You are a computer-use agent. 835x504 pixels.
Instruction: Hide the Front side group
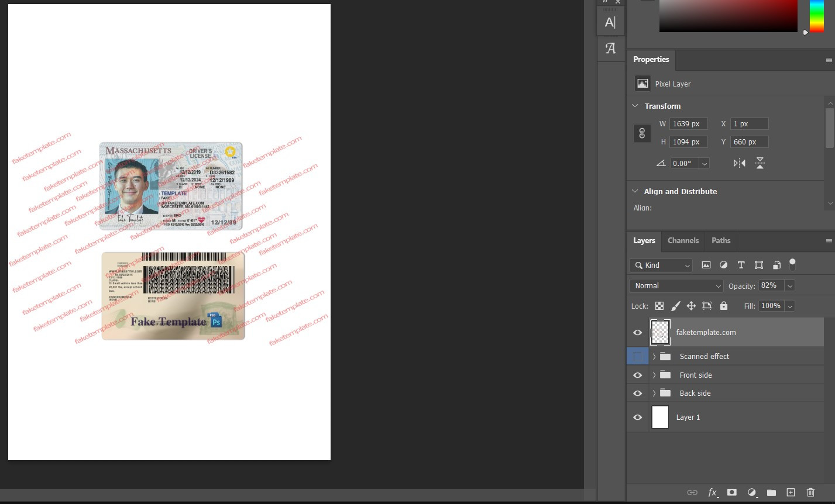tap(638, 375)
